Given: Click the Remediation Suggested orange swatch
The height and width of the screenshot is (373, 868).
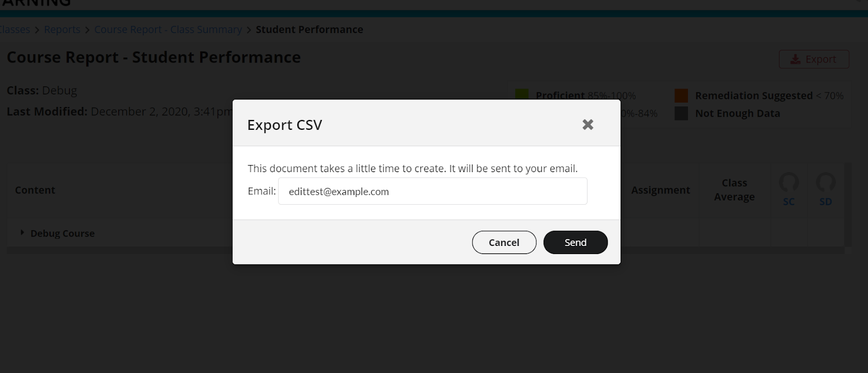Looking at the screenshot, I should pos(681,96).
